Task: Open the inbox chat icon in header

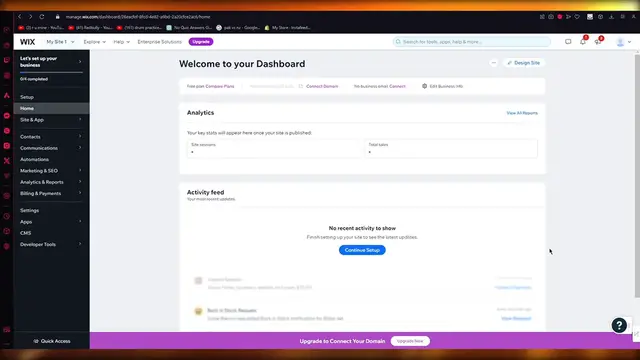Action: pyautogui.click(x=568, y=42)
